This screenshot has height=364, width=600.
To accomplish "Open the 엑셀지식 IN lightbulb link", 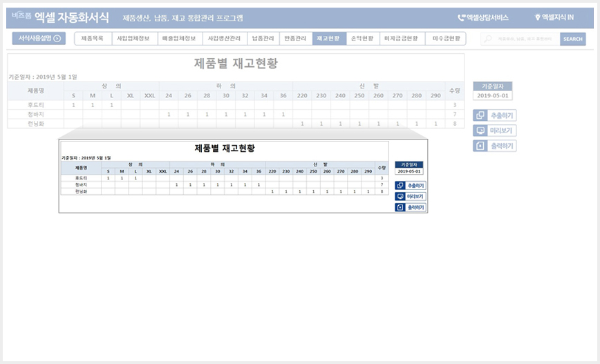I will (554, 17).
